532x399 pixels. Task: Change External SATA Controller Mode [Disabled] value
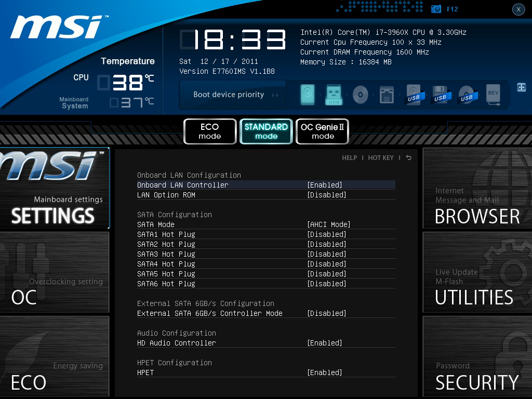(x=327, y=313)
